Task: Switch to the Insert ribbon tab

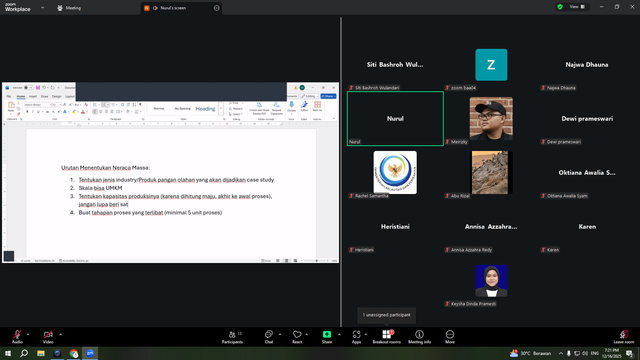Action: point(33,96)
